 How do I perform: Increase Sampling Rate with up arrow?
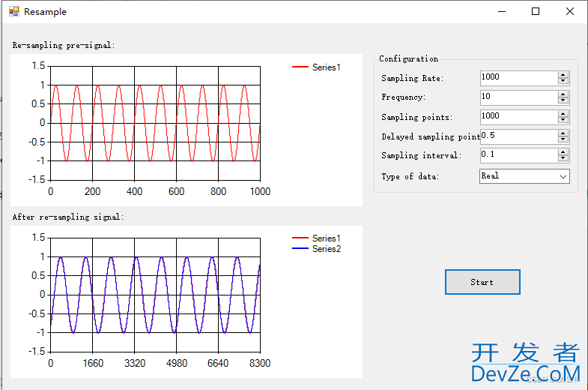point(563,75)
